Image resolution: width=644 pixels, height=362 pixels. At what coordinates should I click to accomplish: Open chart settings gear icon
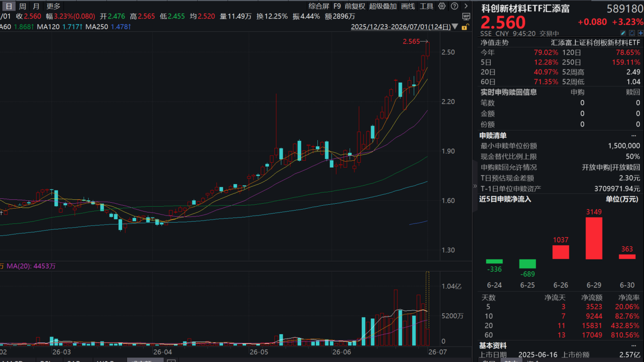(442, 6)
